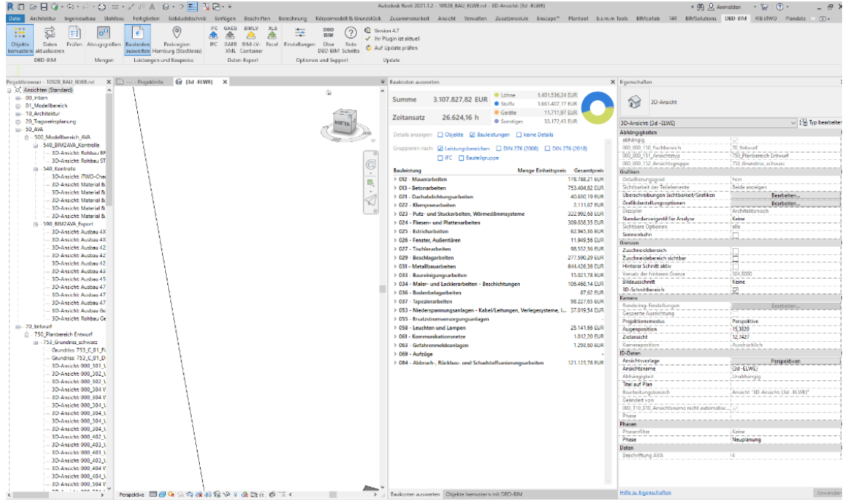Viewport: 848px width, 504px height.
Task: Expand the 013 - Betonarbeiten row
Action: click(395, 188)
